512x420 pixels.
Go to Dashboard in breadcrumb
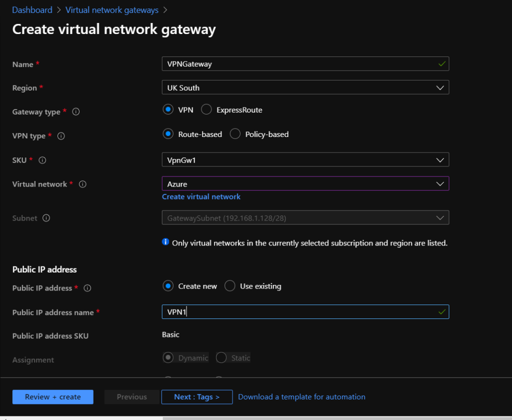point(32,10)
